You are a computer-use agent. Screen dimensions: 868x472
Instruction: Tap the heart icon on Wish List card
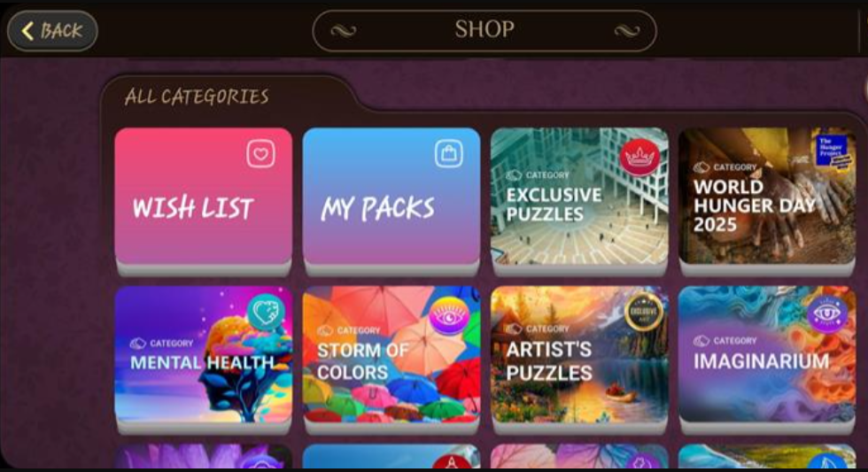[260, 153]
